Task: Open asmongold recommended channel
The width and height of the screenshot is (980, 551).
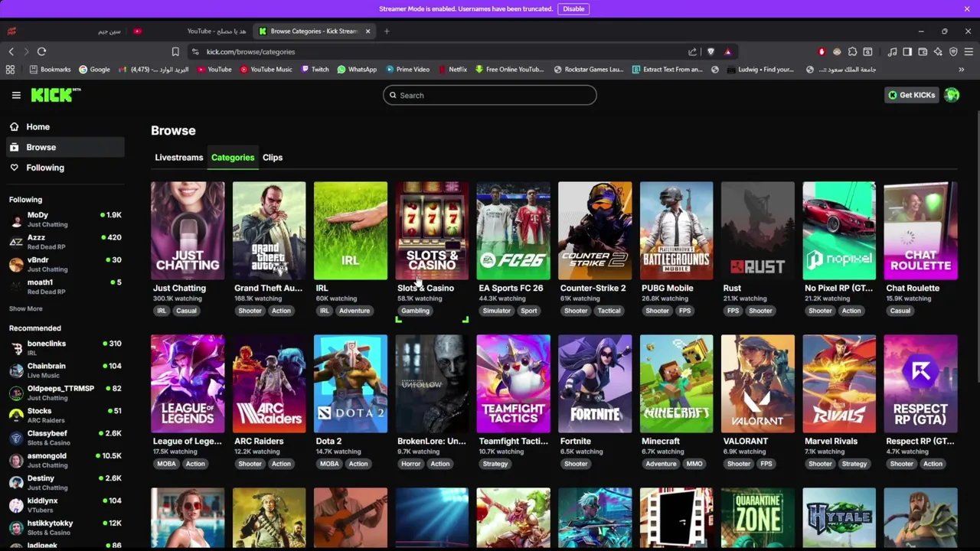Action: (x=65, y=460)
